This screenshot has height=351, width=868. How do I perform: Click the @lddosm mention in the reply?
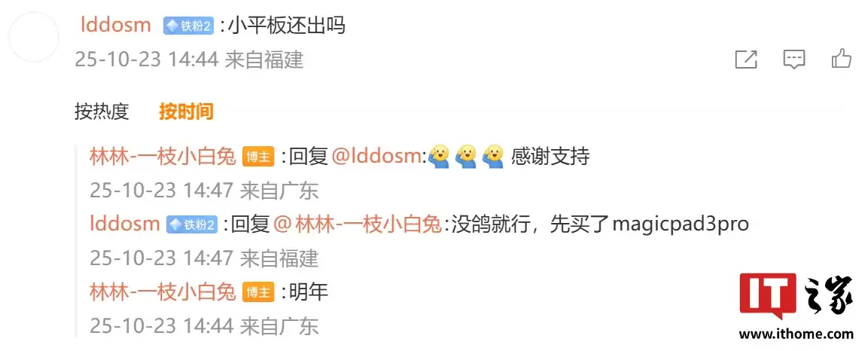377,157
